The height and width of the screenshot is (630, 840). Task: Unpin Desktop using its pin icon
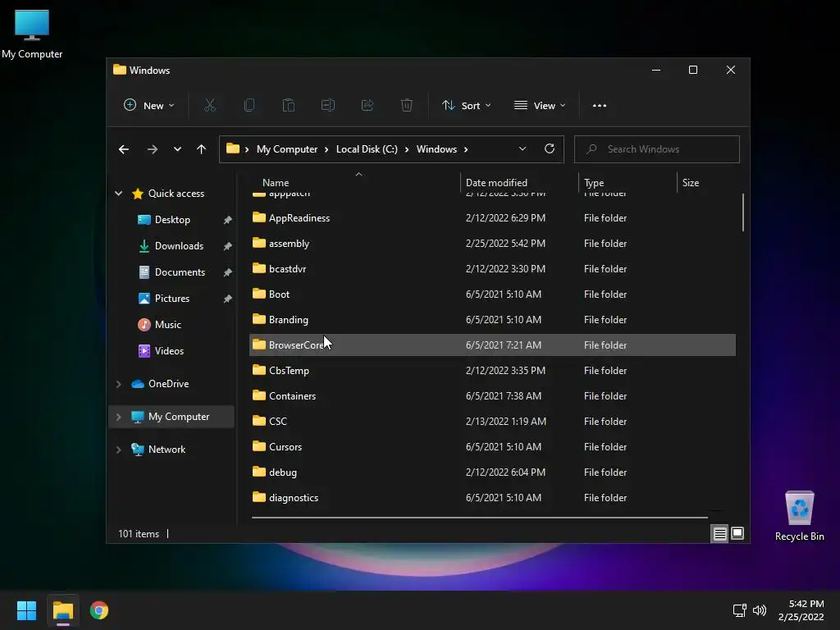228,220
